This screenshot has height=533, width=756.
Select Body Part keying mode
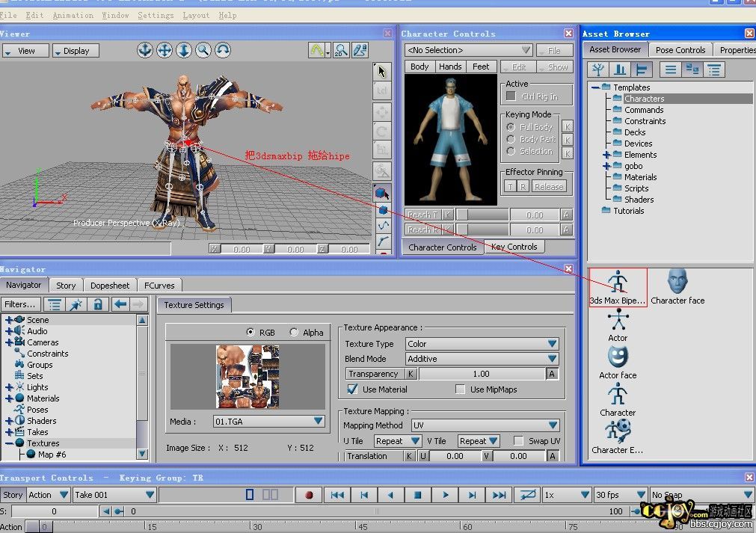(x=511, y=139)
